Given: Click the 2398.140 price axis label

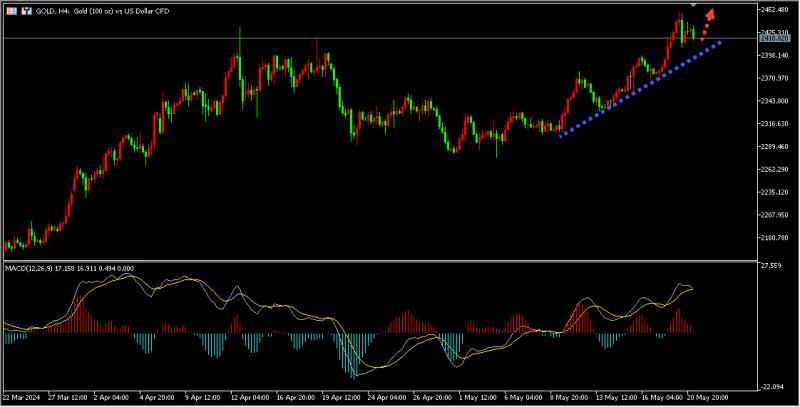Looking at the screenshot, I should point(775,55).
